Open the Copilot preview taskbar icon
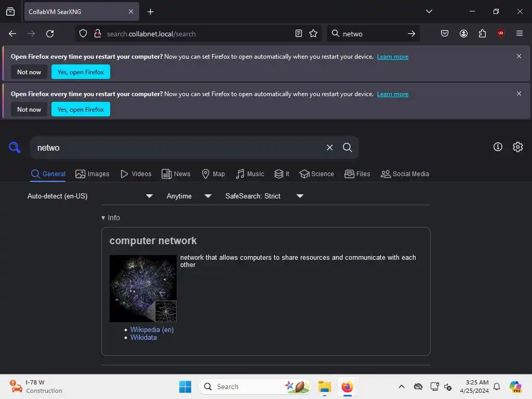The height and width of the screenshot is (399, 532). [x=515, y=387]
